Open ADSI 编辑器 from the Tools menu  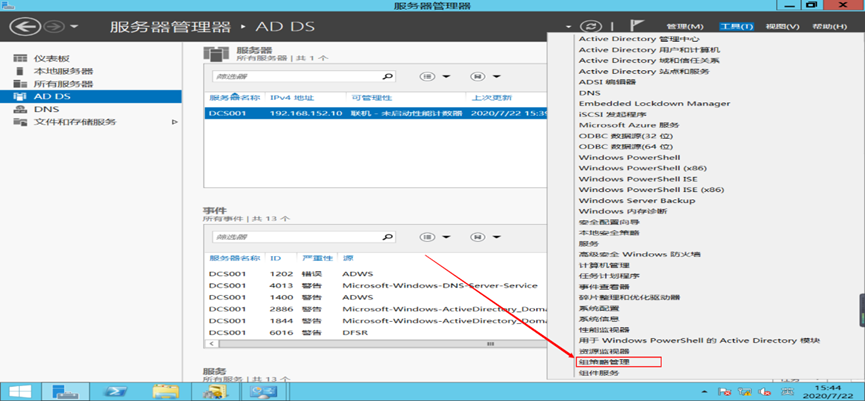[607, 82]
